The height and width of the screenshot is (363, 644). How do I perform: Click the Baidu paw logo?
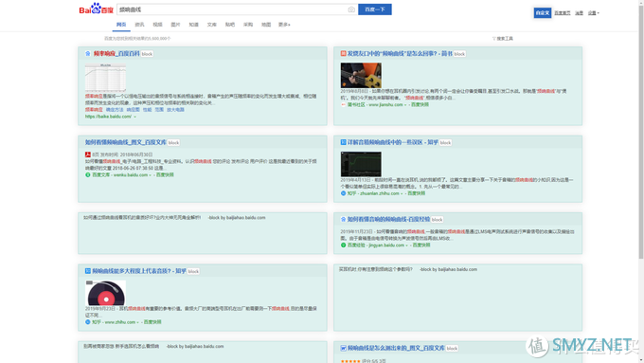point(96,9)
